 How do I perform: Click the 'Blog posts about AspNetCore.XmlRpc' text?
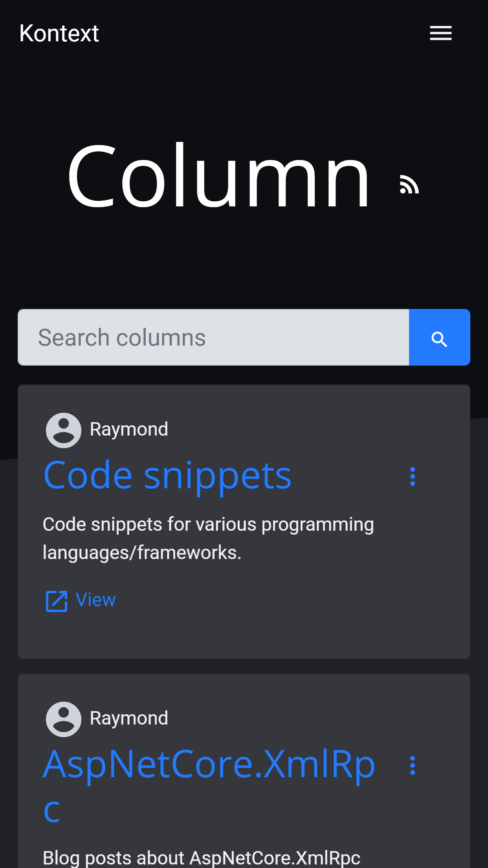pos(202,858)
